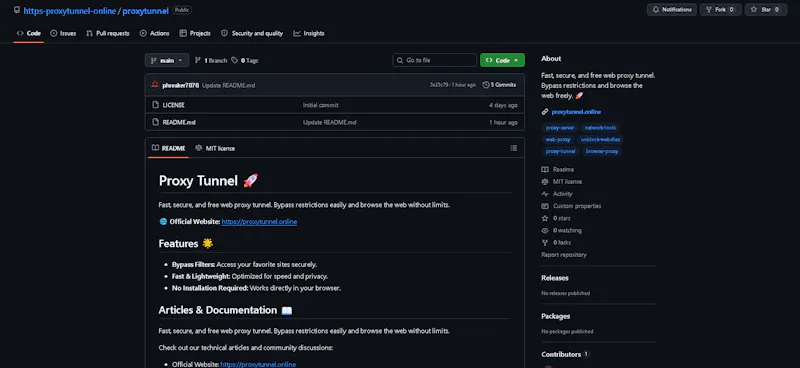Open the Actions tab
The width and height of the screenshot is (800, 368).
point(155,33)
